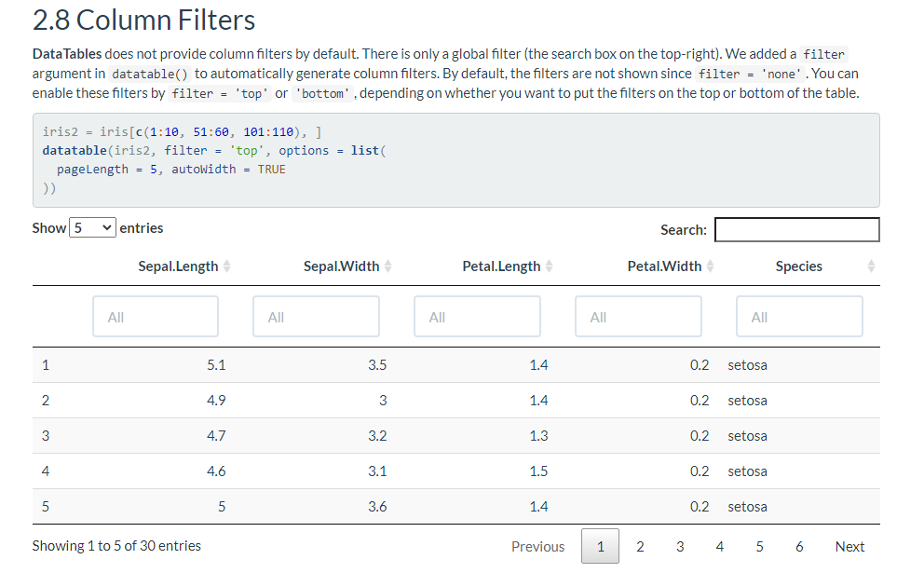Sort by Petal.Length arrow icon
This screenshot has width=924, height=573.
coord(550,266)
